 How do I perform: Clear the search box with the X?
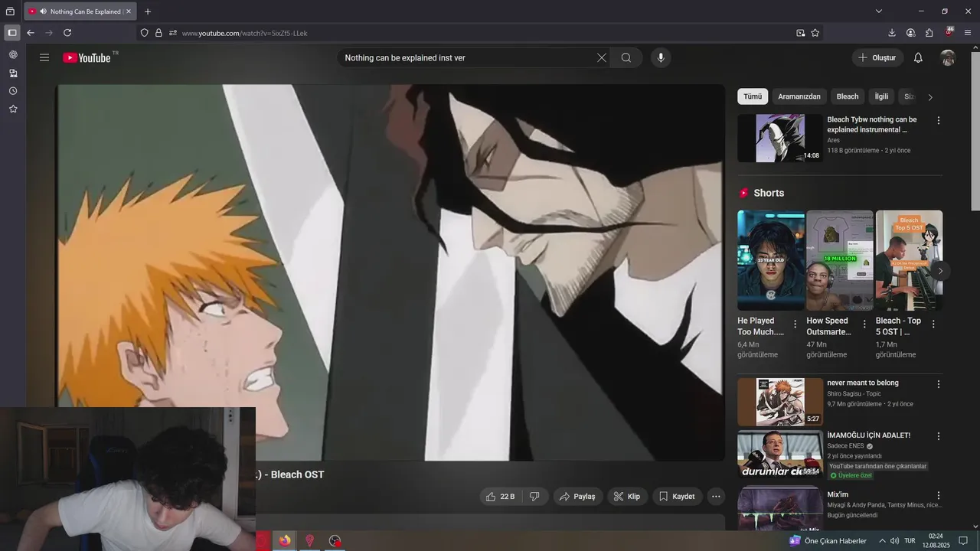point(601,57)
